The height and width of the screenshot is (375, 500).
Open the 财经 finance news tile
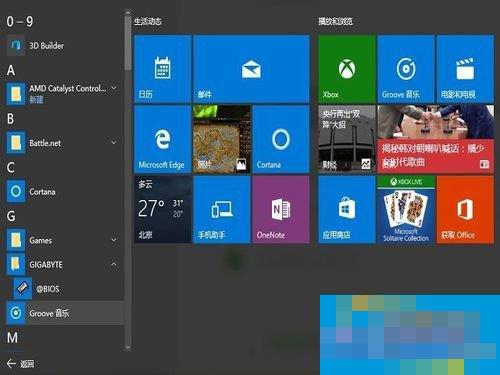coord(347,139)
